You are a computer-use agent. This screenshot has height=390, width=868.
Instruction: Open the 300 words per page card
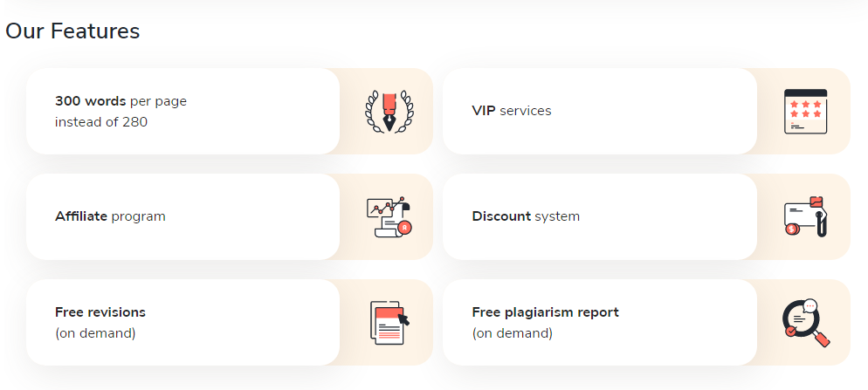[x=229, y=111]
